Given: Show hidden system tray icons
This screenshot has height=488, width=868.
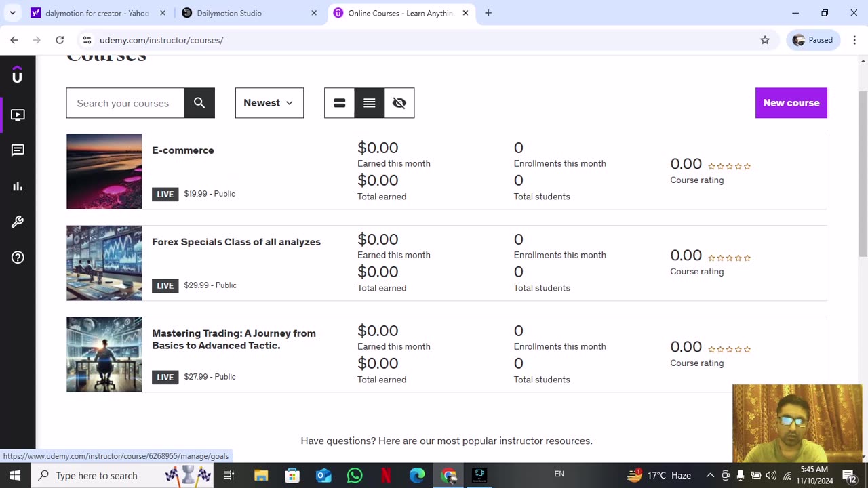Looking at the screenshot, I should 710,475.
